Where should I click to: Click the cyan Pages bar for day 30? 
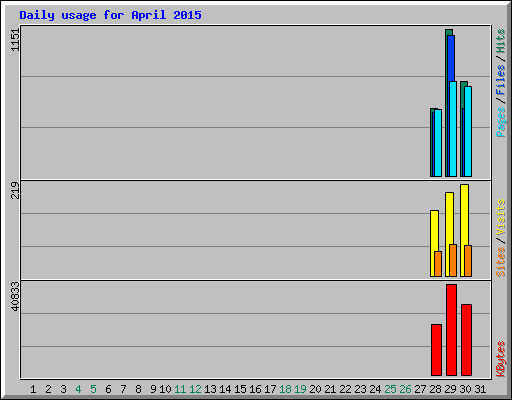(468, 131)
